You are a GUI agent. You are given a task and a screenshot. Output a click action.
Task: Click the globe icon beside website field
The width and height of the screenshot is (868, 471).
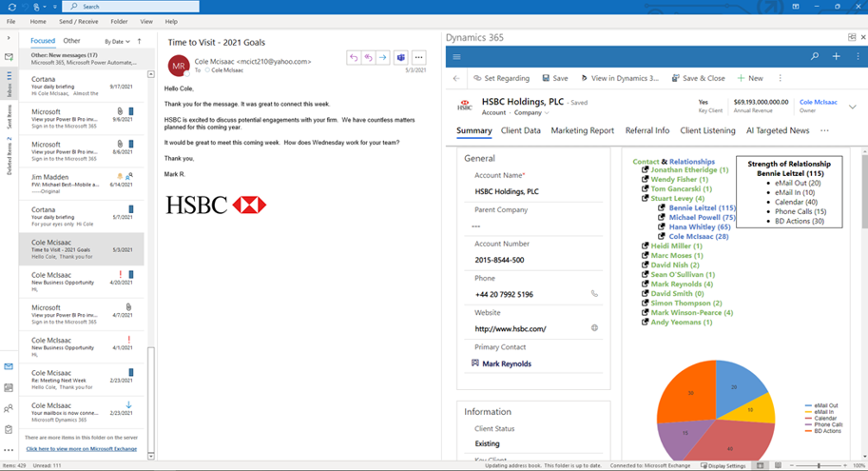point(594,328)
